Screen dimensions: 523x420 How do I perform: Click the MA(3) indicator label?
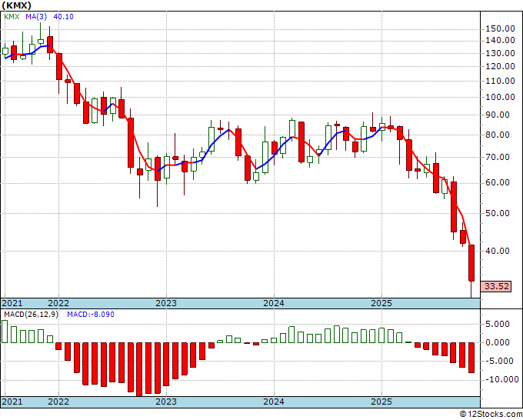point(35,17)
